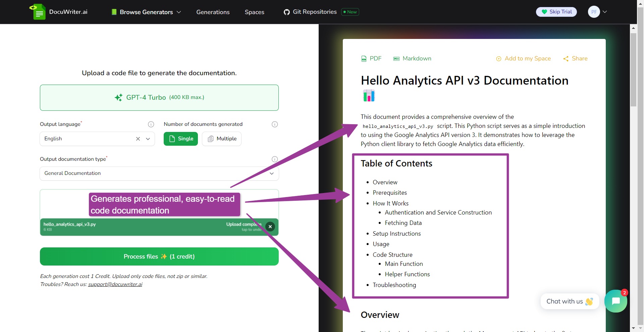Screen dimensions: 644x332
Task: Jump to Setup Instructions section
Action: click(x=396, y=234)
